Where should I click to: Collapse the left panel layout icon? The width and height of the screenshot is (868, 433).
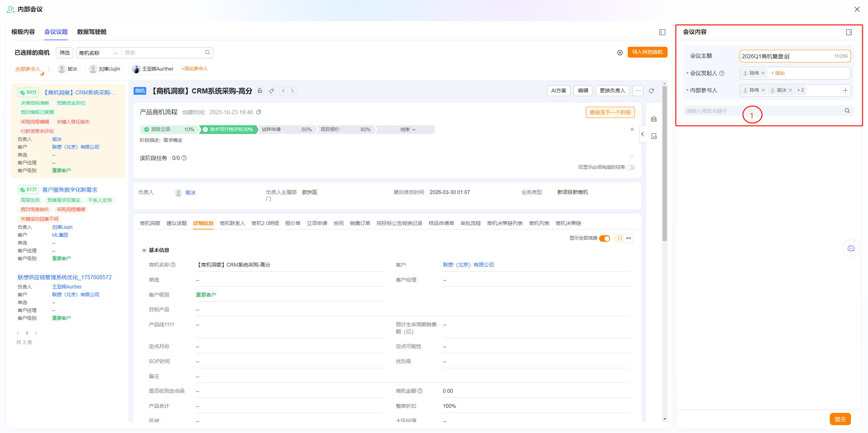(662, 32)
